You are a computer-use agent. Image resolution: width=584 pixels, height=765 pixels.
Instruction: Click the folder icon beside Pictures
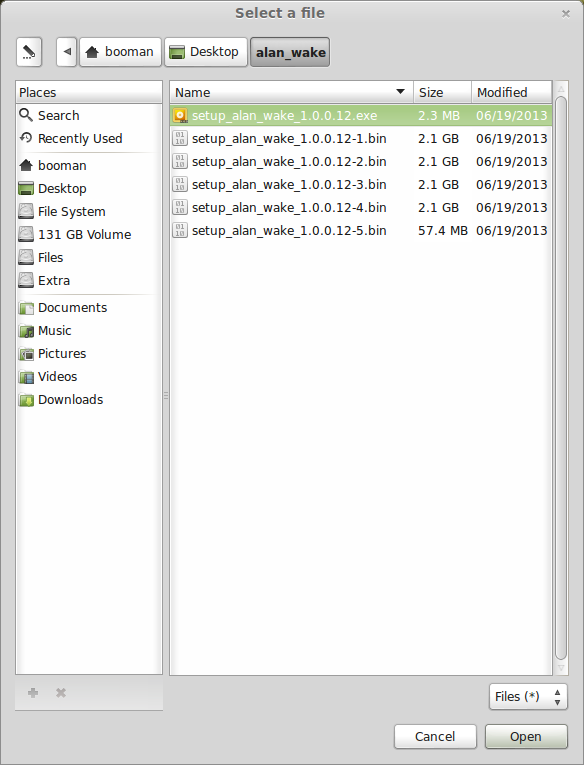click(26, 354)
